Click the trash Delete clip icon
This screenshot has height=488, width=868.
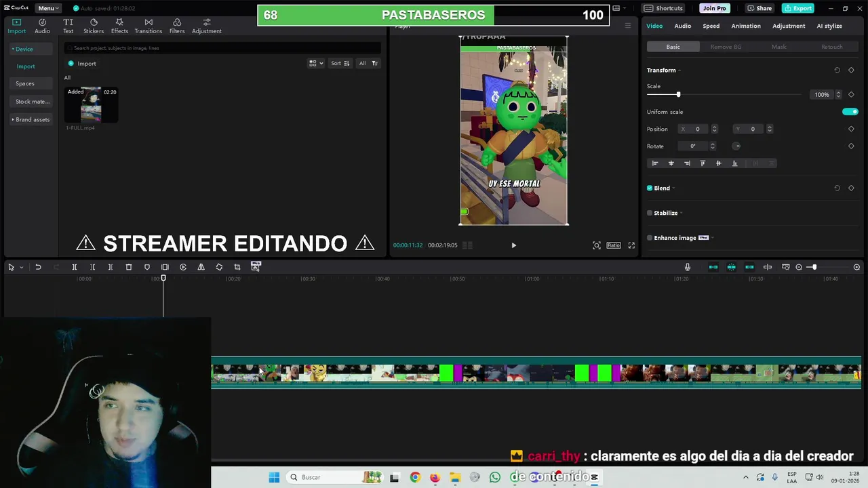pyautogui.click(x=129, y=267)
